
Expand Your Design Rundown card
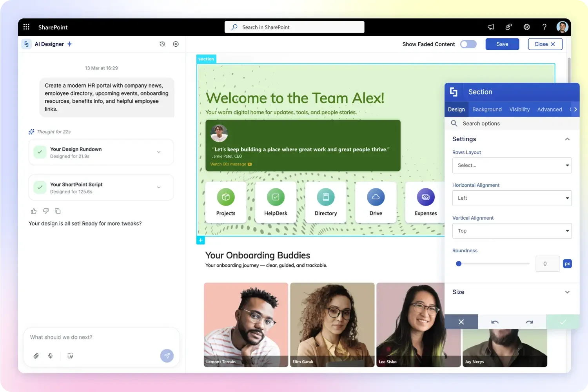coord(159,152)
